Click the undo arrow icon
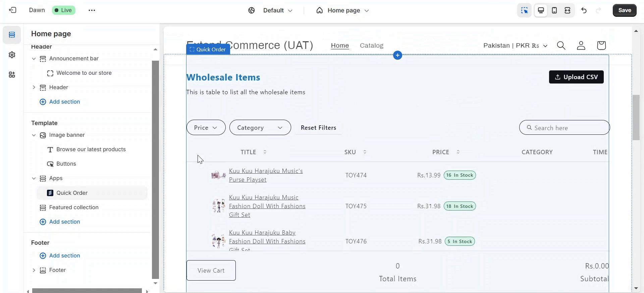 tap(584, 10)
